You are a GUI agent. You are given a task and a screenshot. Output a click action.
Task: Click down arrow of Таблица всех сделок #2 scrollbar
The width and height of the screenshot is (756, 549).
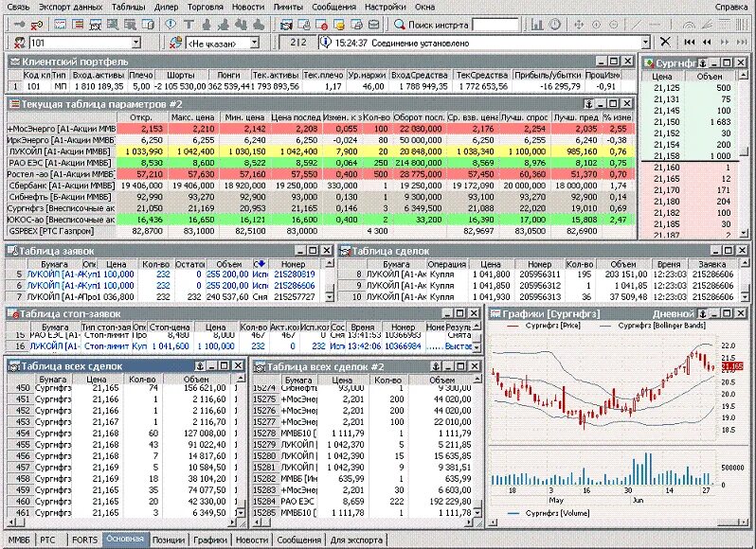(x=477, y=513)
